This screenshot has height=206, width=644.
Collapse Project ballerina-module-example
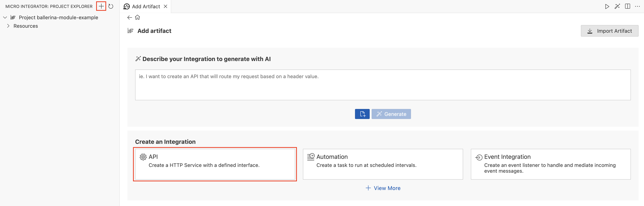(x=4, y=18)
